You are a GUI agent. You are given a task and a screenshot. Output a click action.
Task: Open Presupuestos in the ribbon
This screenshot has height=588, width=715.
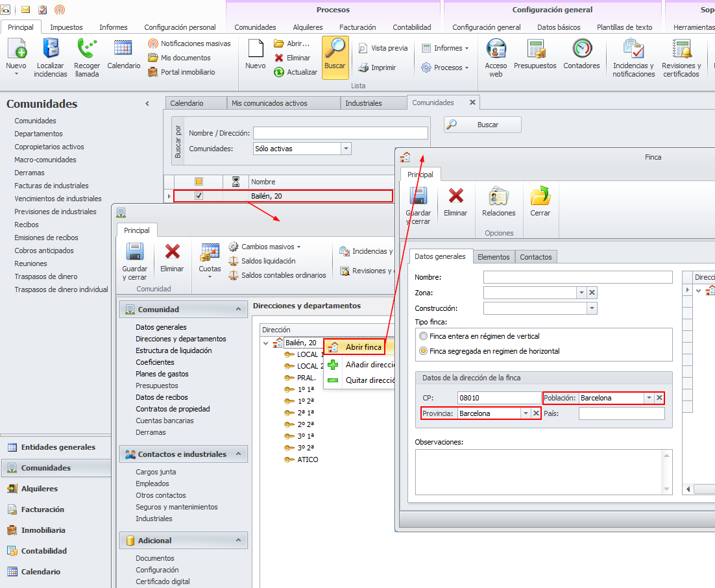[535, 49]
